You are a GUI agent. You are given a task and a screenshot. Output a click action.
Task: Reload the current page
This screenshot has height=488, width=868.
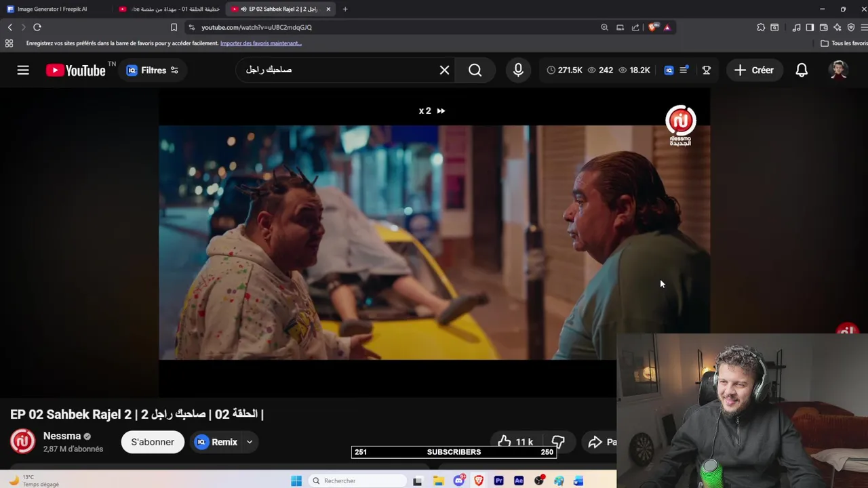click(x=37, y=27)
